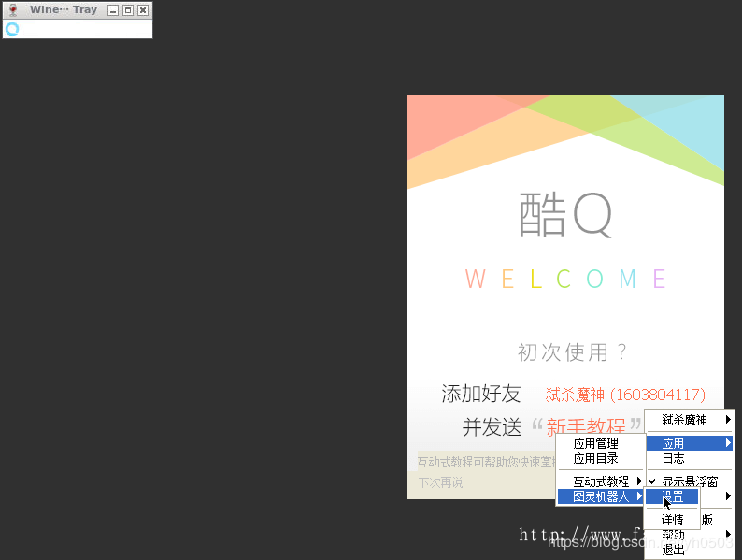Dismiss the tutorial with 下次再说
Viewport: 742px width, 560px height.
440,482
